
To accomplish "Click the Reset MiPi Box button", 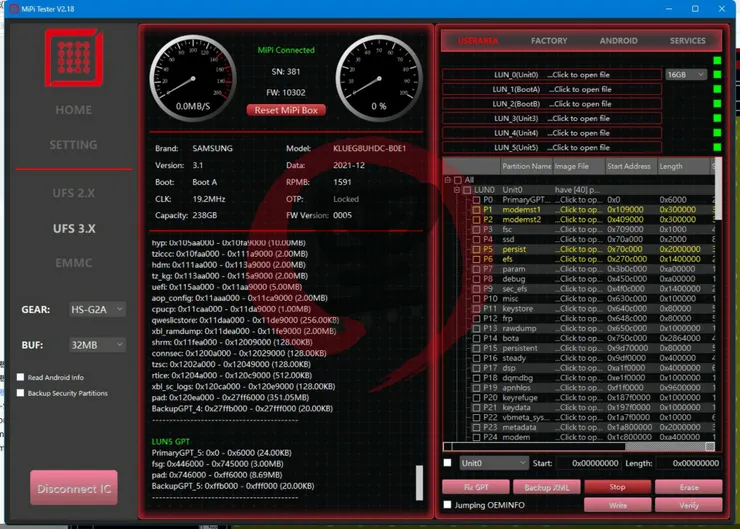I will tap(286, 110).
